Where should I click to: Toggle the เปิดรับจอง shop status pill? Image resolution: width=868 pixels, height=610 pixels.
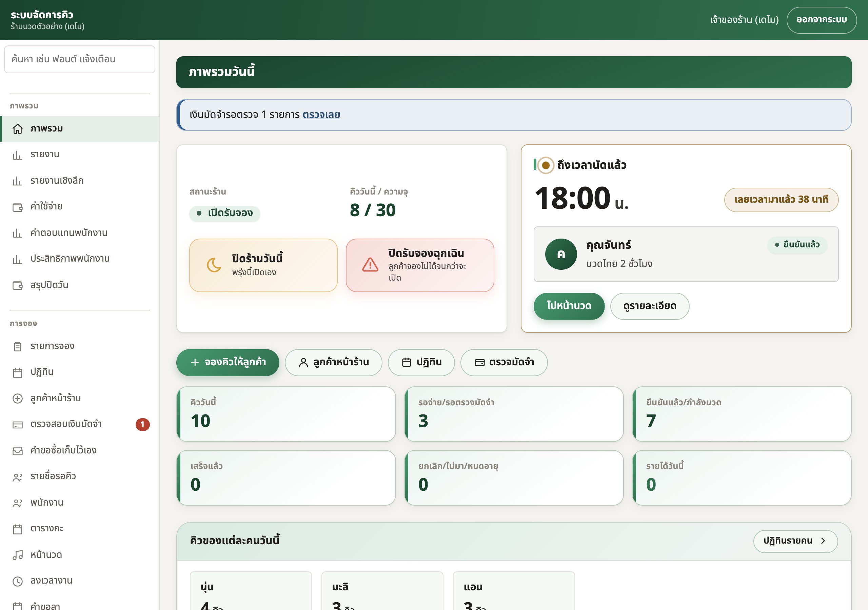(224, 213)
